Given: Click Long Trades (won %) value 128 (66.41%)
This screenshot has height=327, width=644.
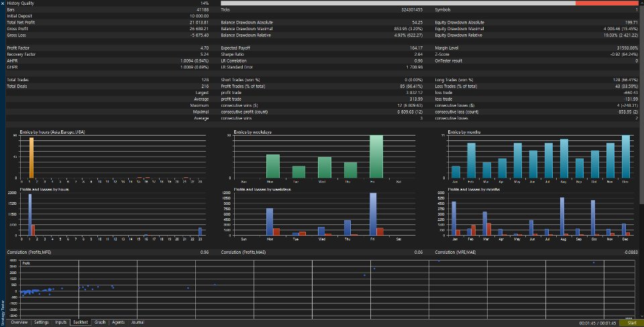Looking at the screenshot, I should click(x=626, y=80).
